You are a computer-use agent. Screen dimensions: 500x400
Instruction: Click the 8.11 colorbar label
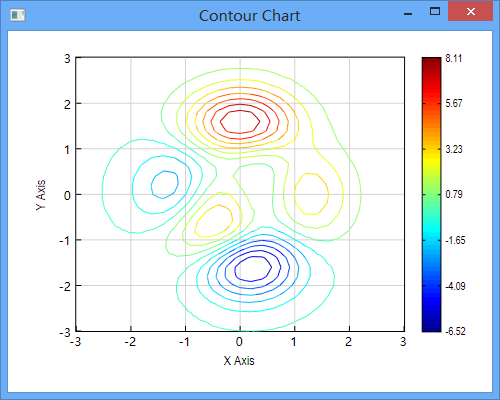(x=454, y=58)
